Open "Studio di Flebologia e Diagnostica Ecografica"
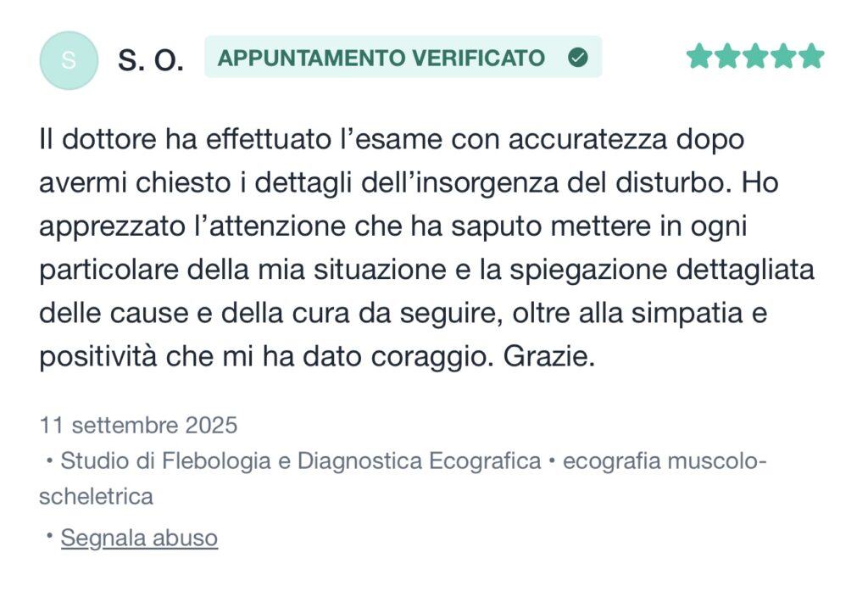 301,460
